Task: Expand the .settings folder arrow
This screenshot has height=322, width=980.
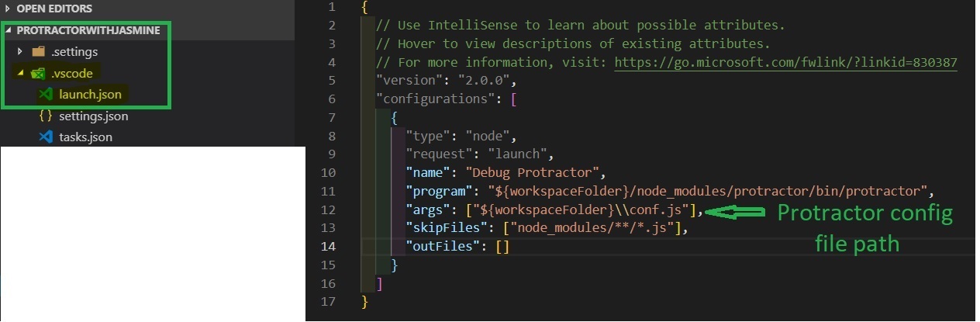Action: (x=20, y=51)
